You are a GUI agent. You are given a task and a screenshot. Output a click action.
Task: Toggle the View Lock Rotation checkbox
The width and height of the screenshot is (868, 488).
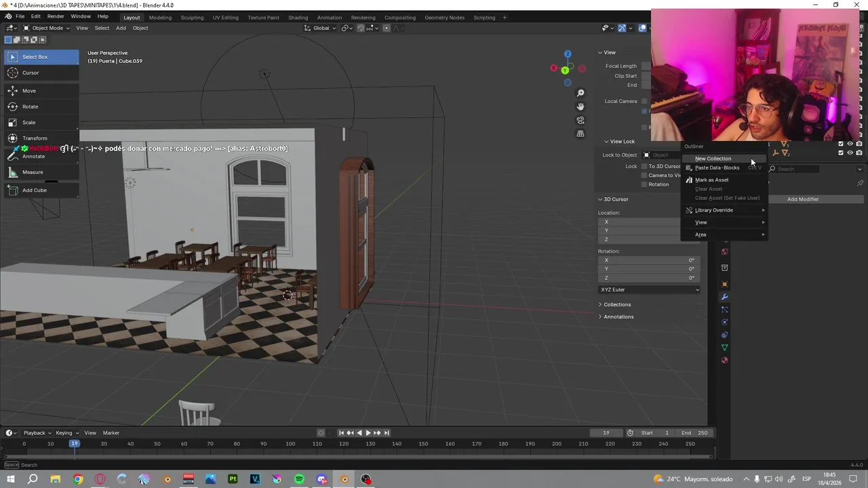644,184
